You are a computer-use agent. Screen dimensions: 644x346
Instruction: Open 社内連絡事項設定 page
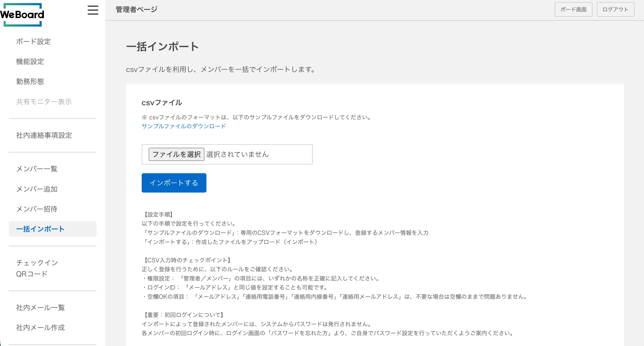(44, 135)
